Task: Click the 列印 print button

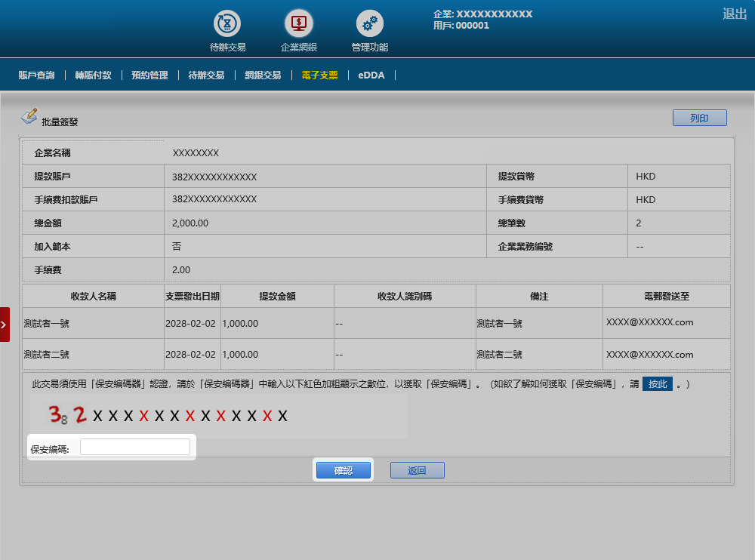Action: pyautogui.click(x=699, y=118)
